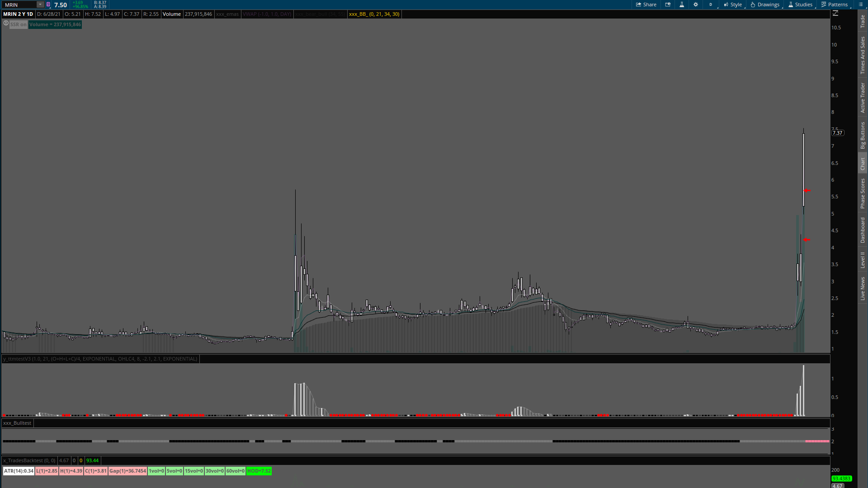Open the chart alert notification icon

click(x=668, y=5)
